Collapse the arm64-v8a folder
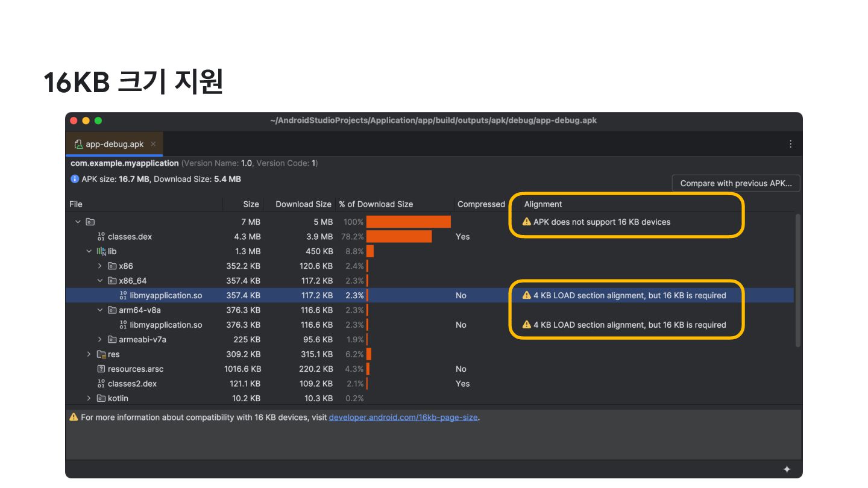This screenshot has height=488, width=868. coord(100,310)
